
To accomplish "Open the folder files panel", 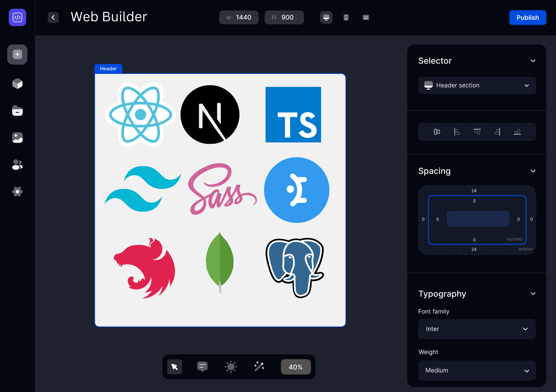I will (17, 111).
